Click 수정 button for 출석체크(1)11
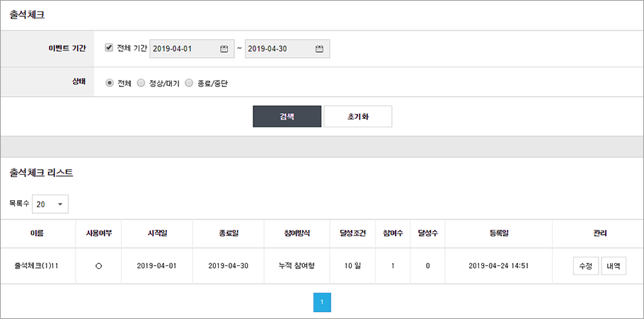 (586, 266)
